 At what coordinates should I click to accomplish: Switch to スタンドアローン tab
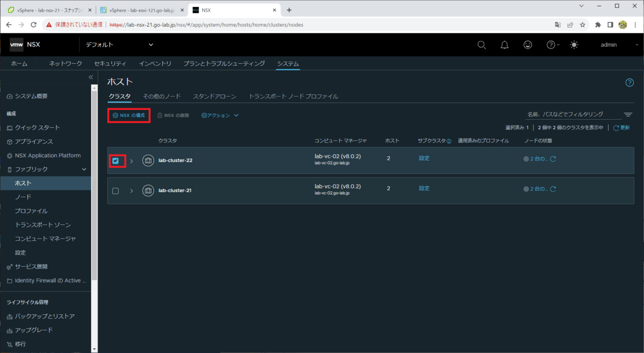click(215, 97)
